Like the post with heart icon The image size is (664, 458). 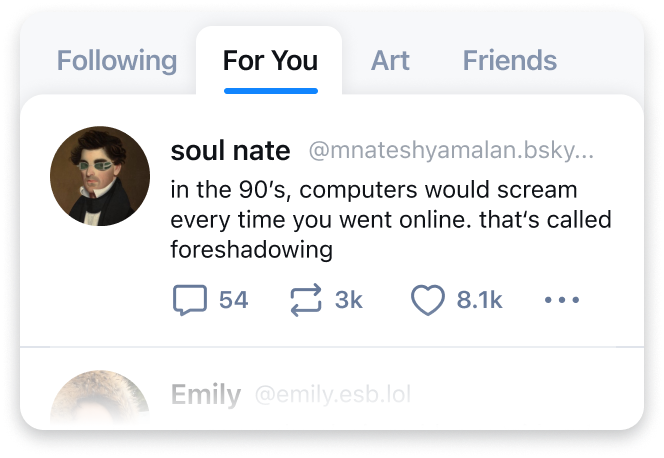click(427, 299)
